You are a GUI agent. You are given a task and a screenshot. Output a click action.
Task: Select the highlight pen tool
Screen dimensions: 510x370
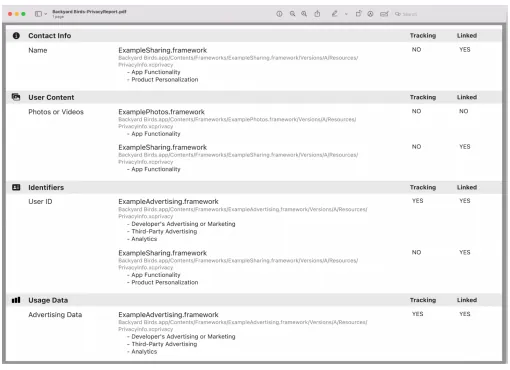pyautogui.click(x=335, y=14)
